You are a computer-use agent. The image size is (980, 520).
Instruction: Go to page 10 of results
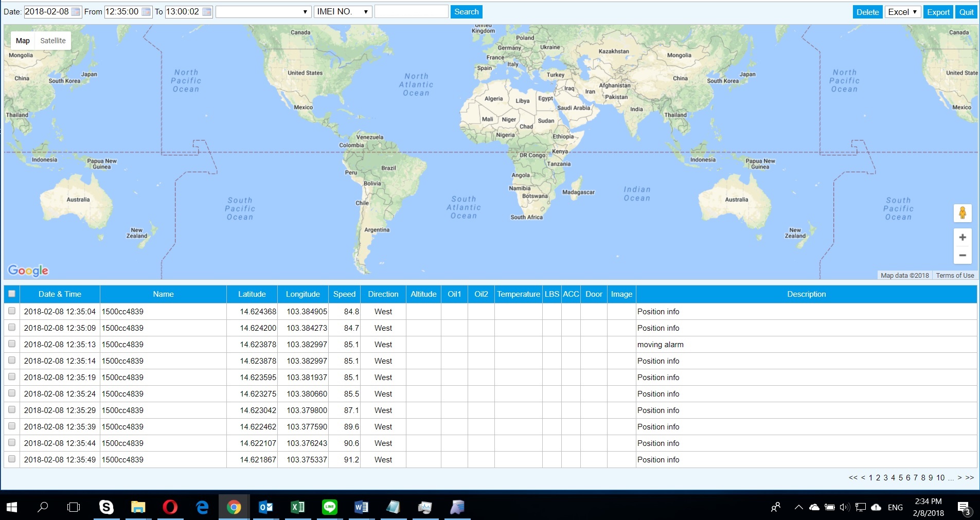(940, 478)
